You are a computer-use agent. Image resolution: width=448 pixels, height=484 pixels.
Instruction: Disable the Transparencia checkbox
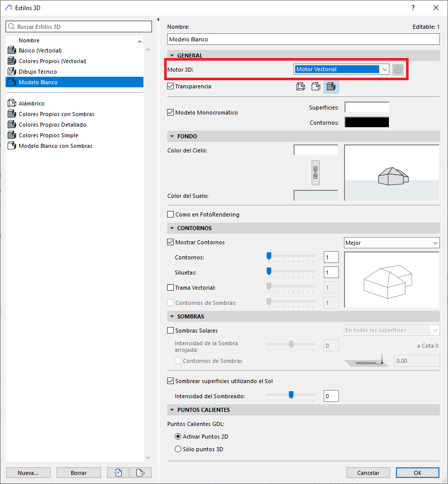171,86
